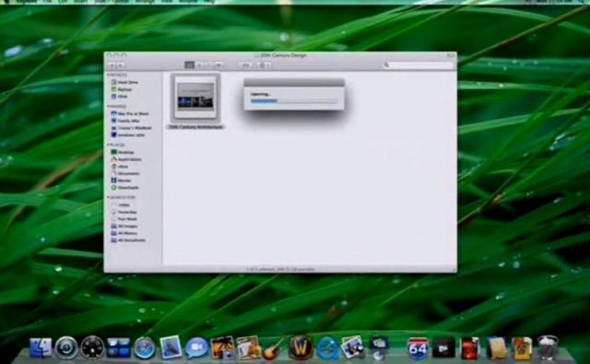Go forward in the Finder window
Image resolution: width=590 pixels, height=364 pixels.
pyautogui.click(x=120, y=65)
